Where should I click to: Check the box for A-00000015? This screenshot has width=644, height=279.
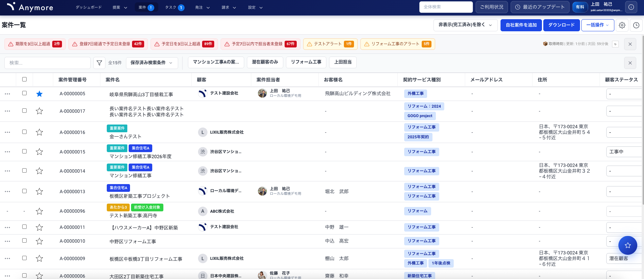pos(24,151)
